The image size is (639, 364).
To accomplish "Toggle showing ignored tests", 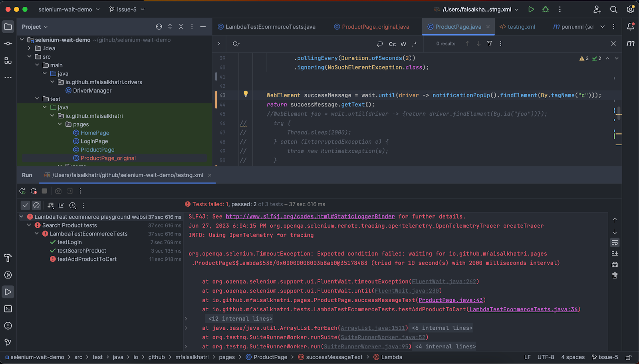I will click(x=36, y=205).
